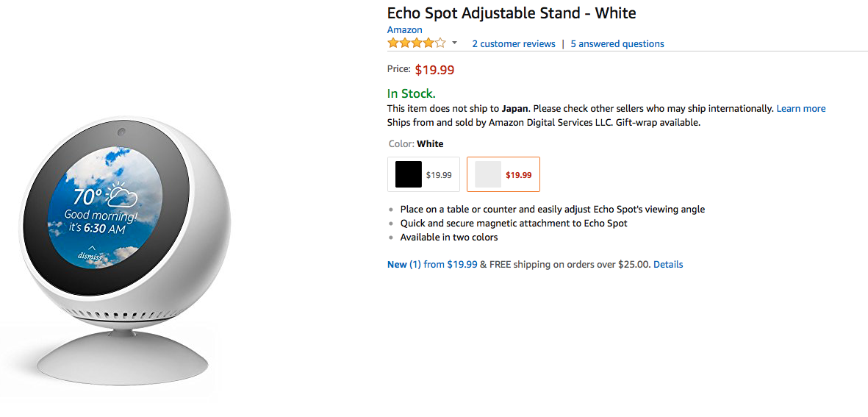The image size is (868, 417).
Task: Click the $19.99 label beside black swatch
Action: point(439,175)
